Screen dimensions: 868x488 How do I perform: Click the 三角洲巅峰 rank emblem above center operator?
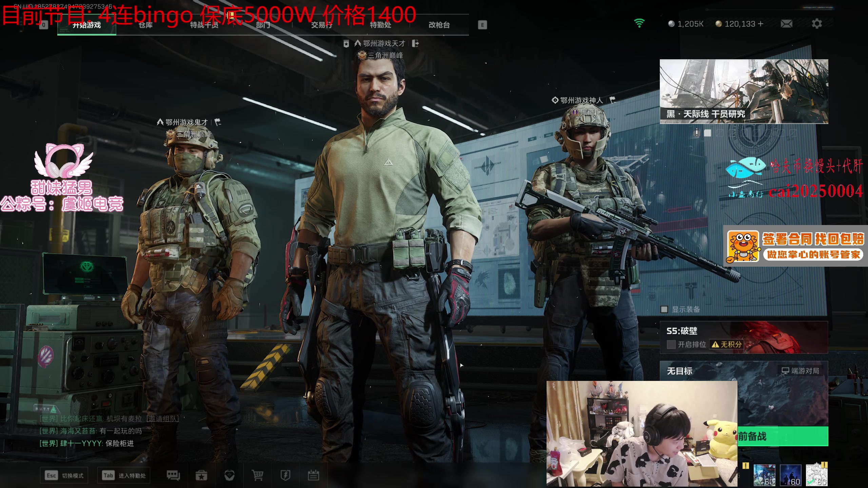(x=362, y=55)
